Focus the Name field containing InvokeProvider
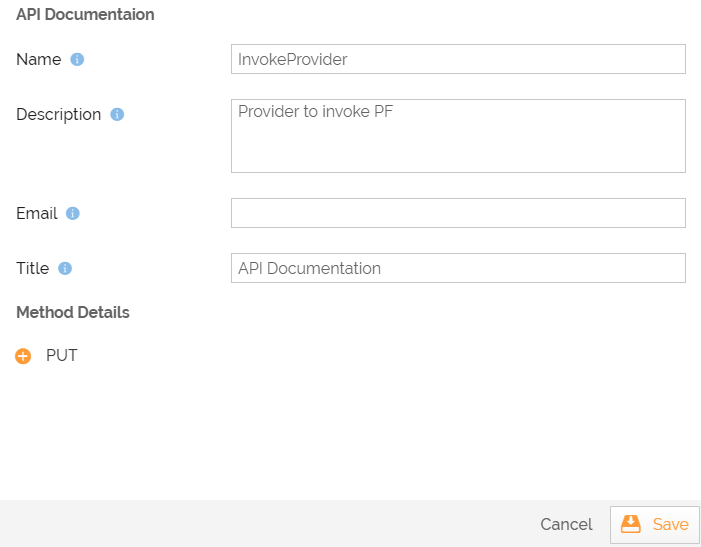 click(457, 59)
